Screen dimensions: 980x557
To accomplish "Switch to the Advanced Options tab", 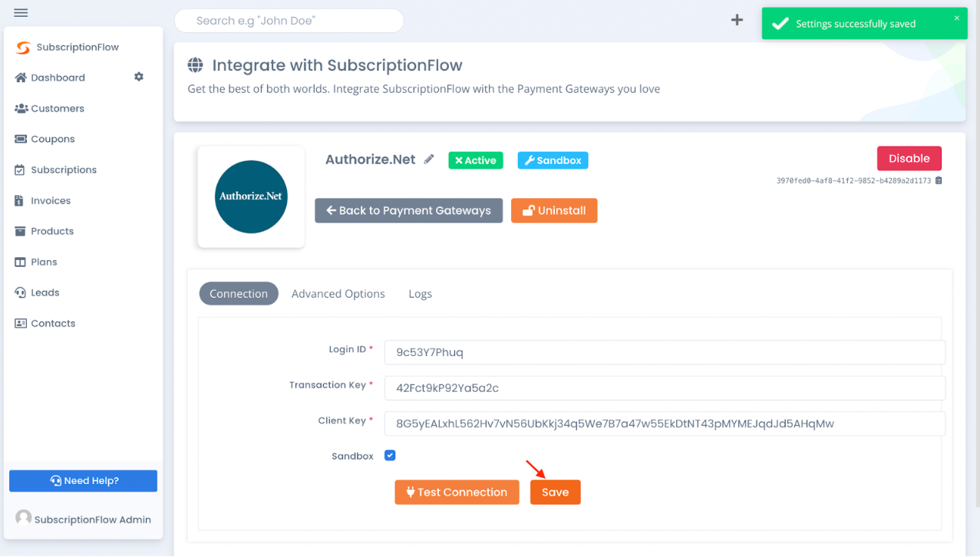I will (x=338, y=294).
